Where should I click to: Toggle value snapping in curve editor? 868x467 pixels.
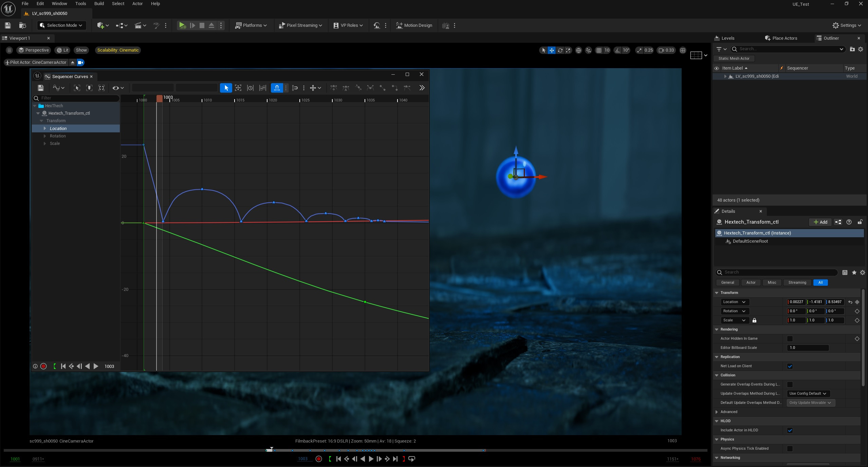click(295, 88)
